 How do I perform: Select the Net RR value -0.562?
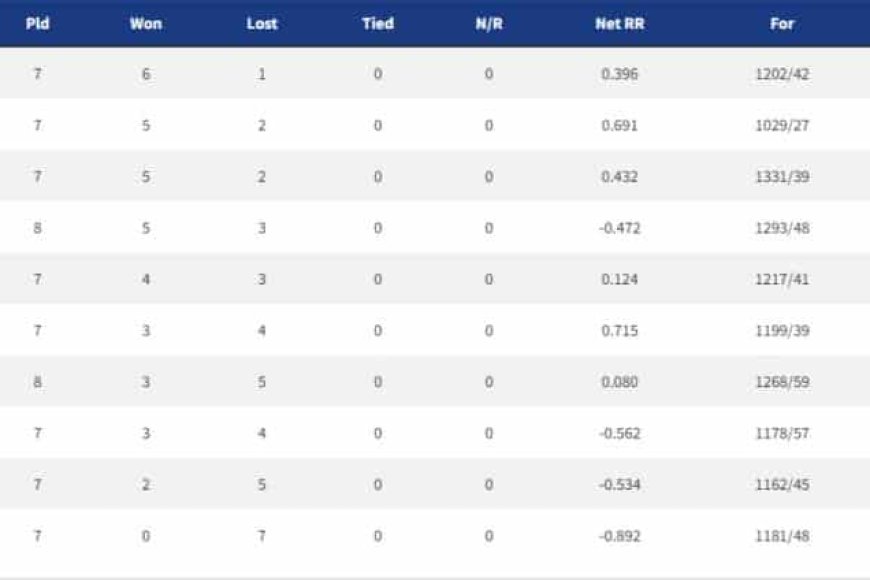tap(620, 433)
